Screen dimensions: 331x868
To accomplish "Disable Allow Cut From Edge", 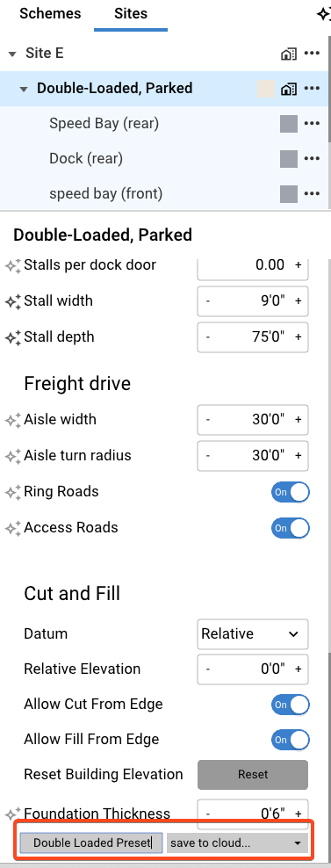I will 290,705.
